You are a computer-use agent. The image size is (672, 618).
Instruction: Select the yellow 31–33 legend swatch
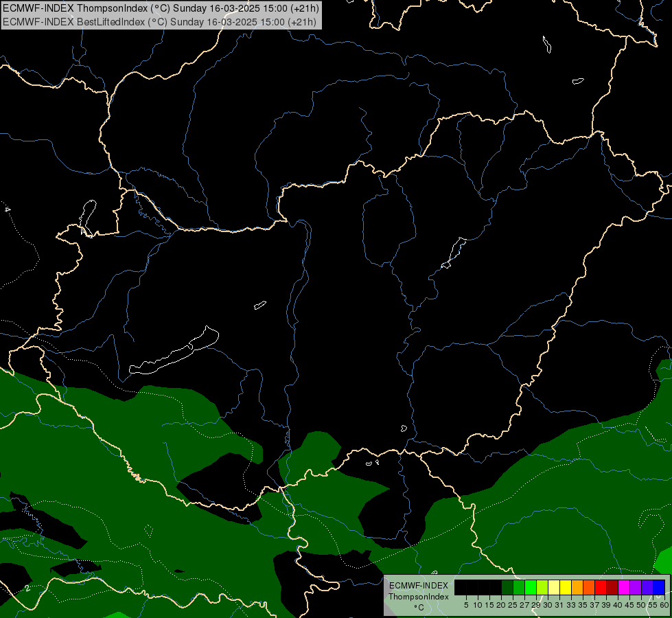click(566, 587)
